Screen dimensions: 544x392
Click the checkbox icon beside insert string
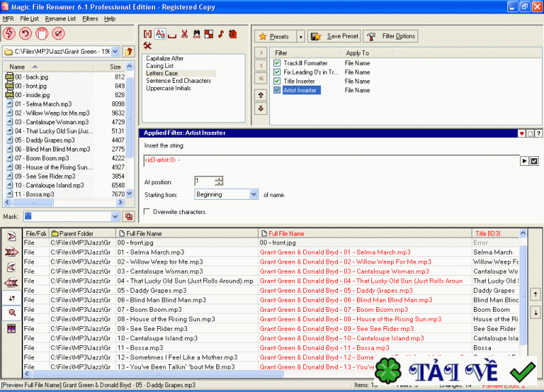point(534,161)
